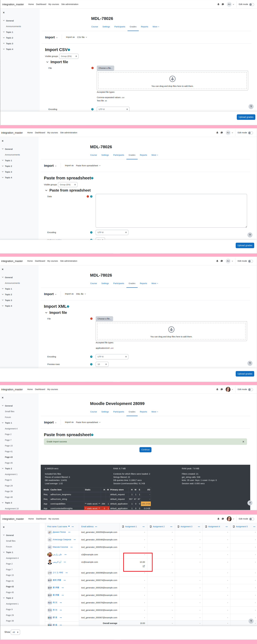Click the download arrow icon in CSV drop area

pos(172,79)
